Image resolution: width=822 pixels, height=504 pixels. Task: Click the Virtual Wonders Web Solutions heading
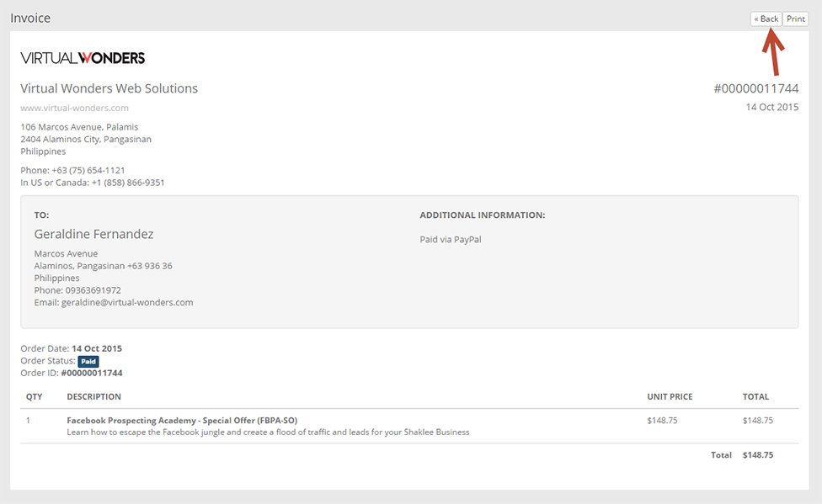(x=109, y=88)
